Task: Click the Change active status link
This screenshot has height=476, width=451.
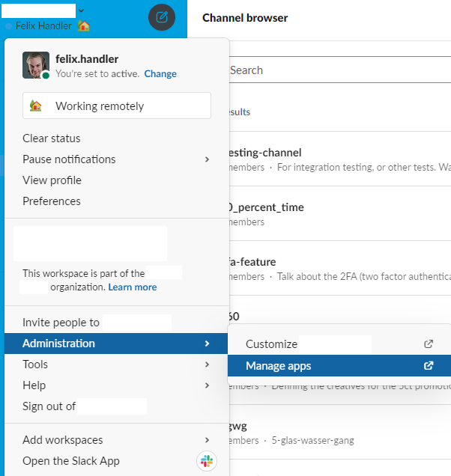Action: pos(160,74)
